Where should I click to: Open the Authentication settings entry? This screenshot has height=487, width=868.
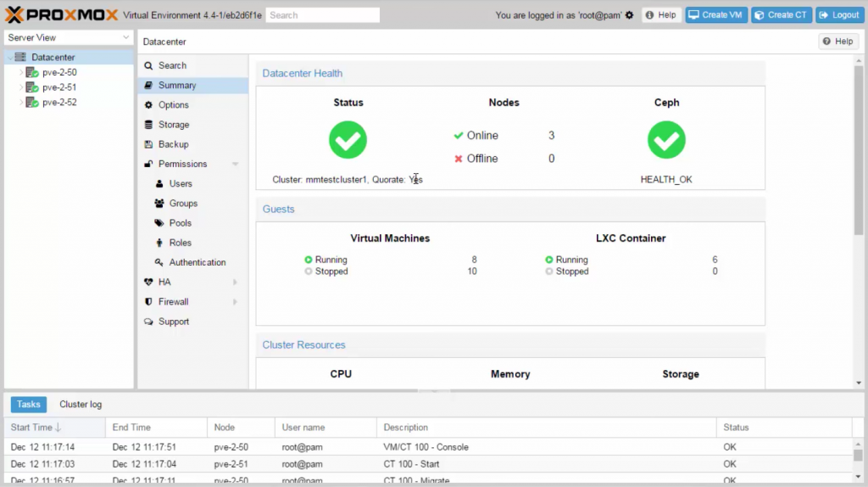pyautogui.click(x=197, y=263)
